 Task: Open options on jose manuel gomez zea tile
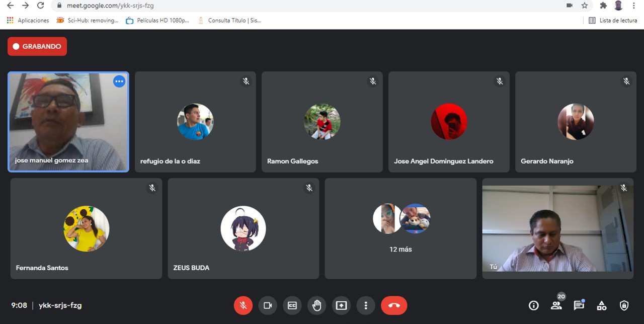(119, 82)
